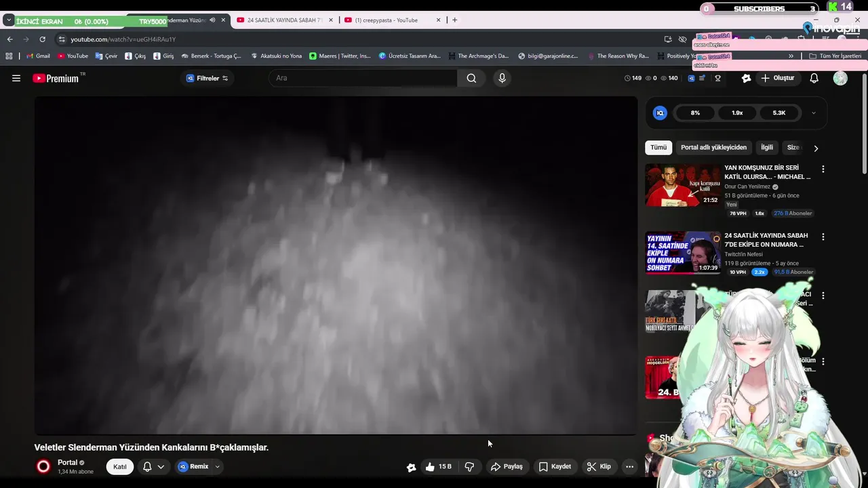Open the YouTube guide hamburger menu
The height and width of the screenshot is (488, 868).
click(x=16, y=78)
